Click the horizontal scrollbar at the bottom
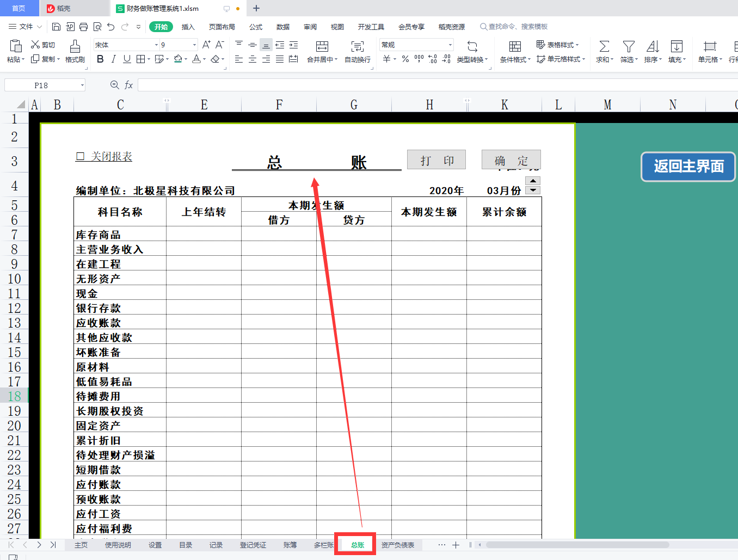 click(577, 545)
